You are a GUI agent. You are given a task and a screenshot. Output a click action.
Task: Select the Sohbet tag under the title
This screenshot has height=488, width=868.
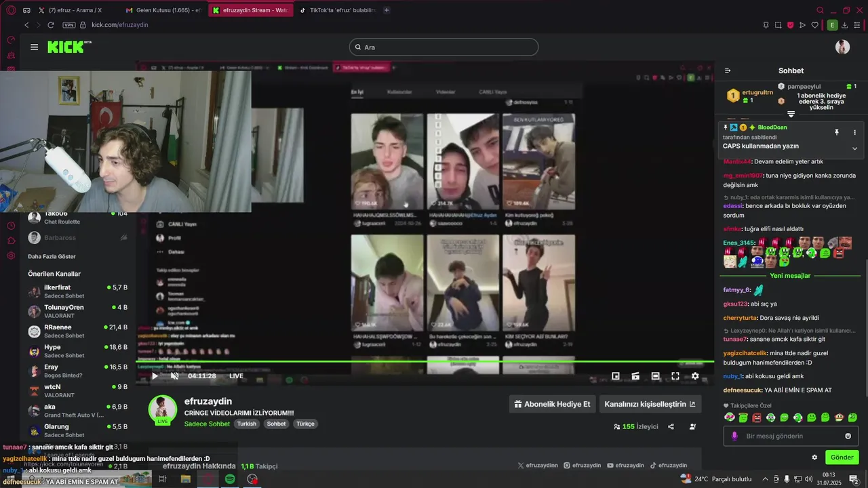point(276,424)
